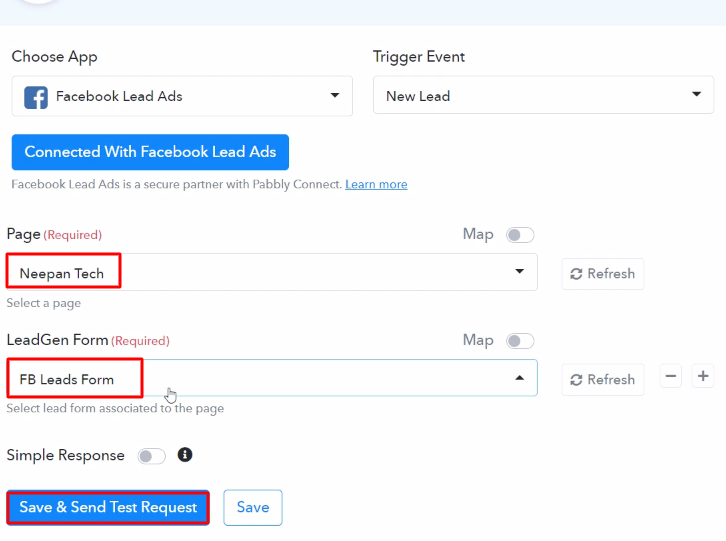Open the Learn more link
This screenshot has height=541, width=726.
376,184
